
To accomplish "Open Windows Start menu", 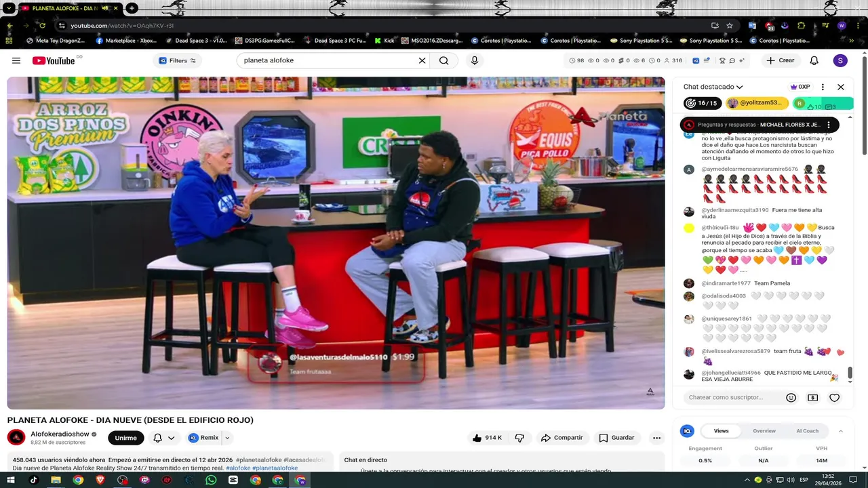I will click(x=12, y=480).
